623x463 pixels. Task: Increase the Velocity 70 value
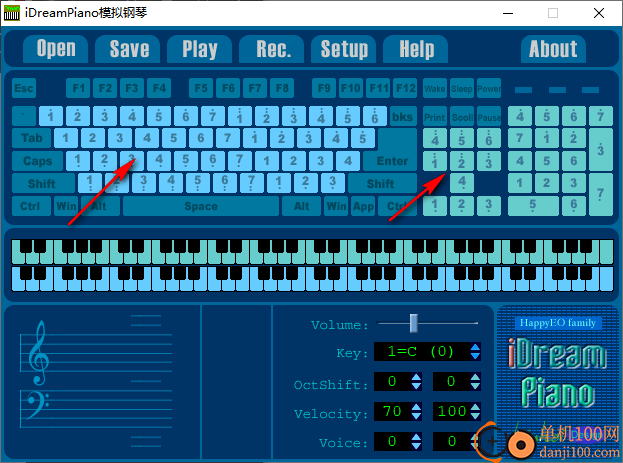416,407
